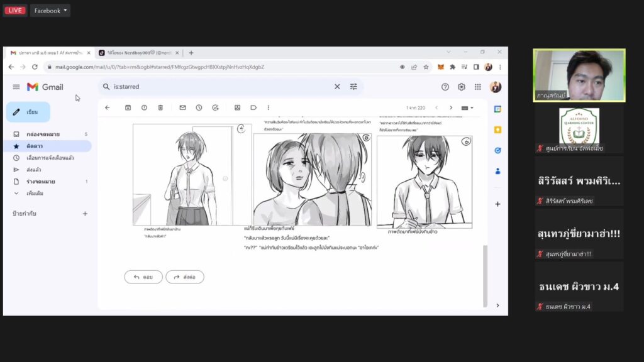This screenshot has width=644, height=362.
Task: Click the 'ตอบ' reply button
Action: point(143,277)
